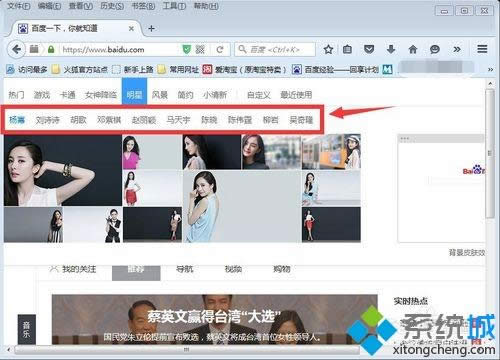Open the 编辑(E) menu
Image resolution: width=500 pixels, height=360 pixels.
point(49,6)
